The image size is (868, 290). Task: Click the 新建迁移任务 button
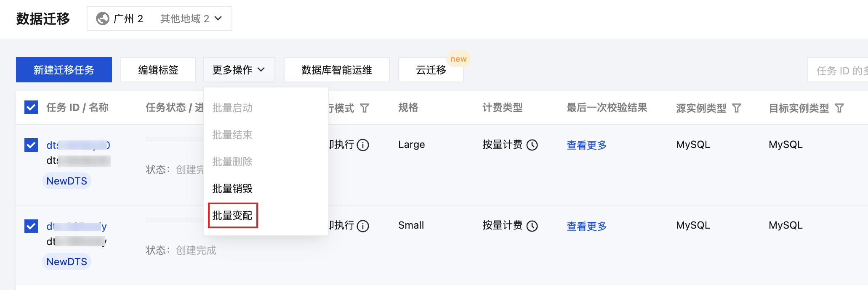(x=64, y=70)
